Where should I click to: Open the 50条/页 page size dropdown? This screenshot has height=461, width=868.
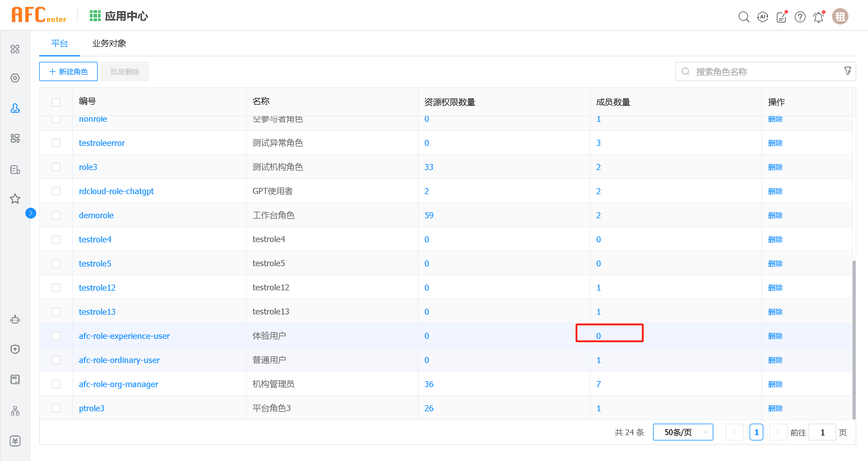pos(683,432)
